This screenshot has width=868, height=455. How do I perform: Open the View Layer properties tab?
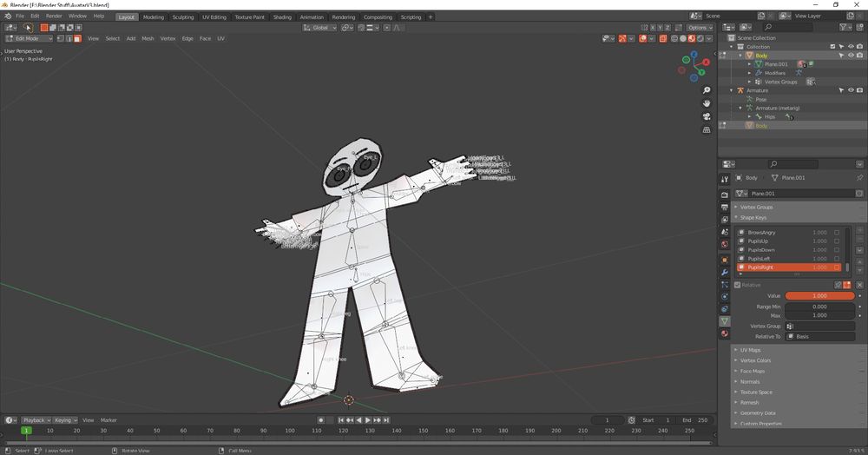coord(725,220)
